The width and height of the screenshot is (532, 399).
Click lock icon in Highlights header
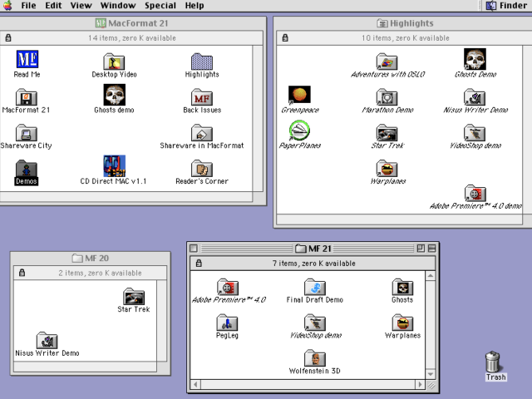click(x=285, y=37)
